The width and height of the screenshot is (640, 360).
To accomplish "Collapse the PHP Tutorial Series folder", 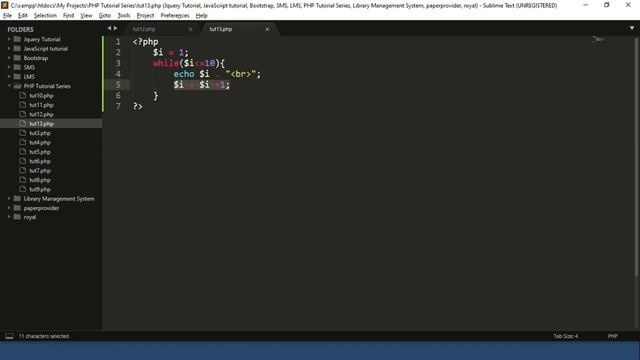I will coord(9,86).
